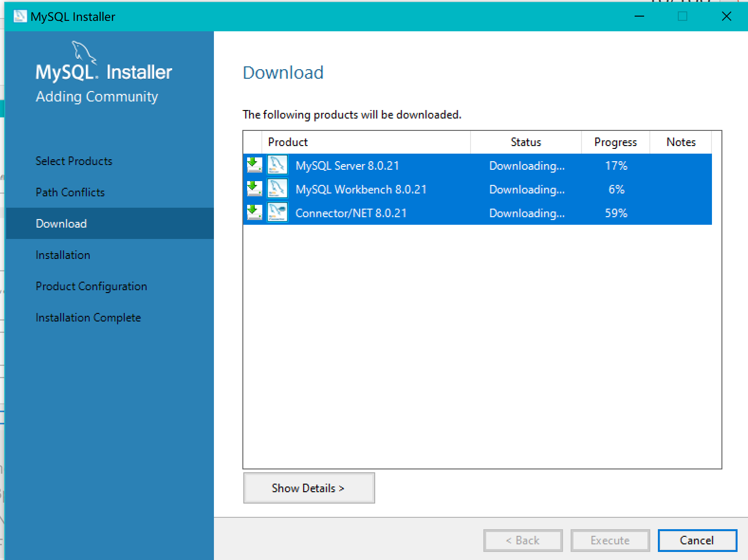Click the 17% progress value
Viewport: 748px width, 560px height.
(x=616, y=165)
